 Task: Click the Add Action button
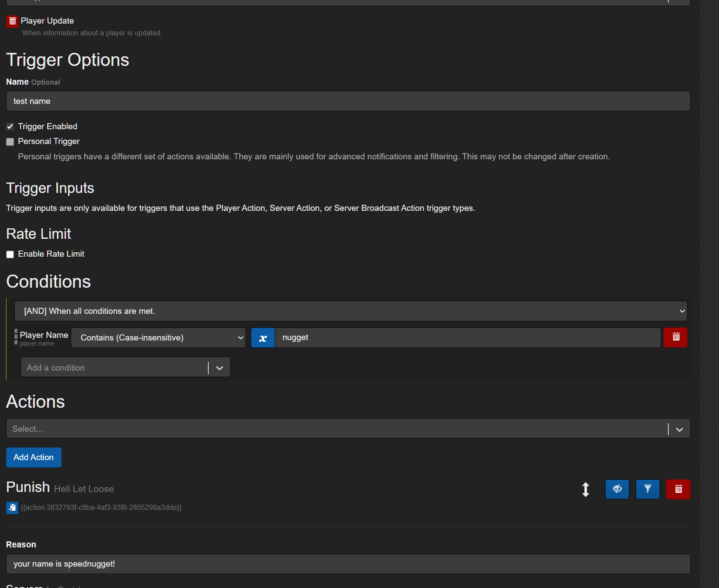coord(34,457)
